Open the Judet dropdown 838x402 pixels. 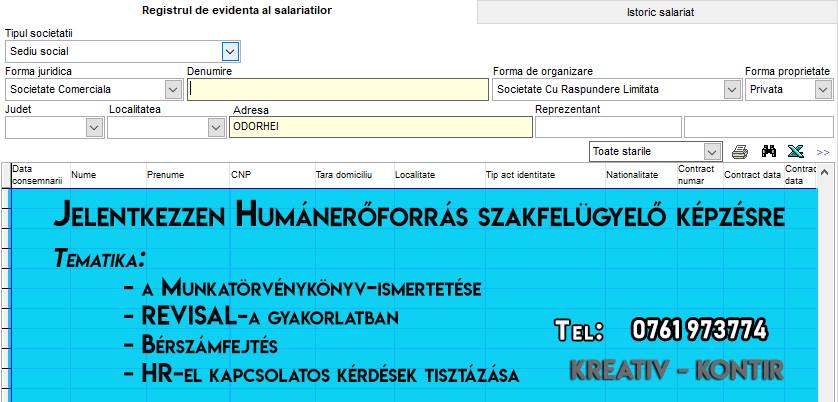[x=95, y=128]
